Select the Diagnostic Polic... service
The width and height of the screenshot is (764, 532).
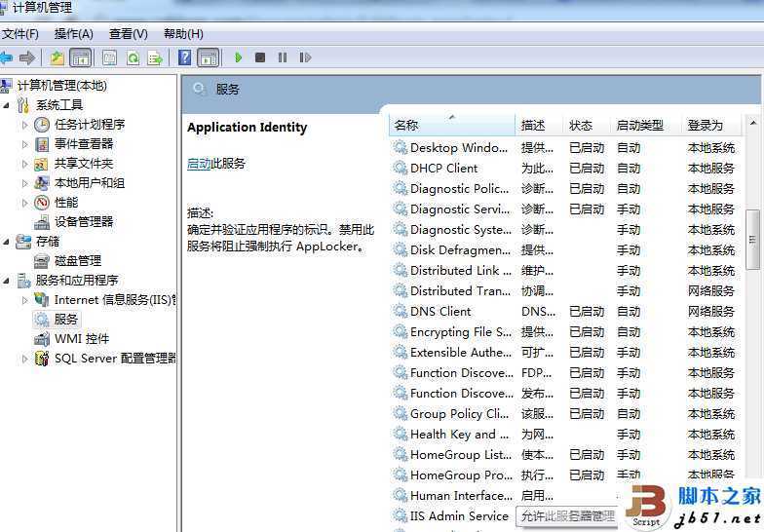point(564,189)
